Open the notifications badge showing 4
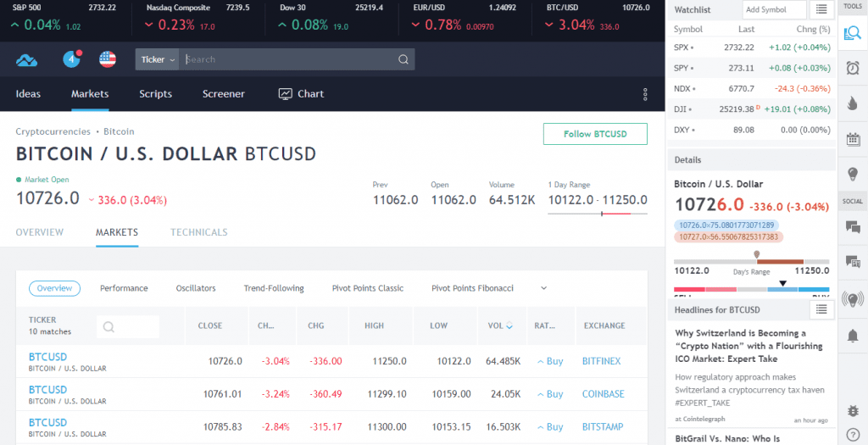The image size is (868, 445). [x=72, y=58]
